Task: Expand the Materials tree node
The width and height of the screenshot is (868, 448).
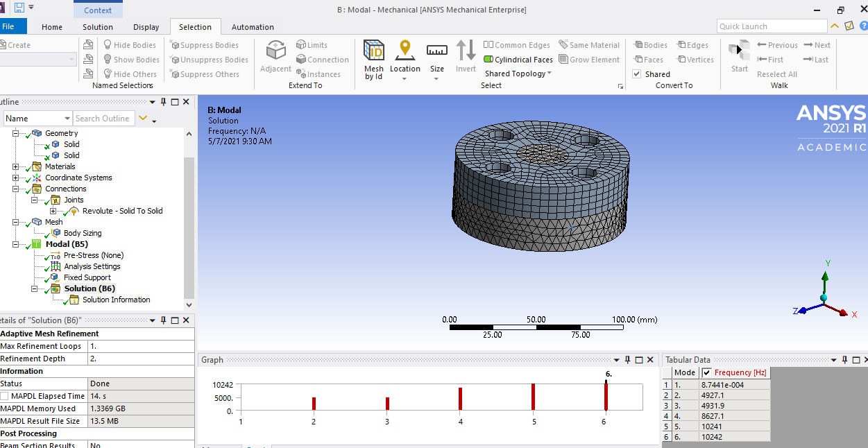Action: tap(16, 166)
